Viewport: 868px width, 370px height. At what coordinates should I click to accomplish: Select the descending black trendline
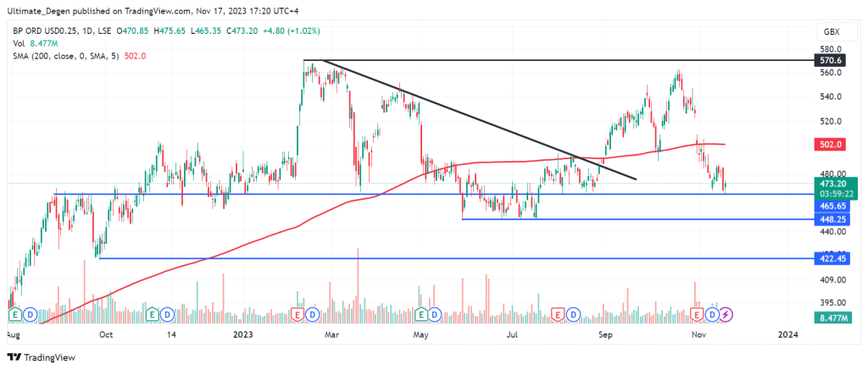coord(479,119)
